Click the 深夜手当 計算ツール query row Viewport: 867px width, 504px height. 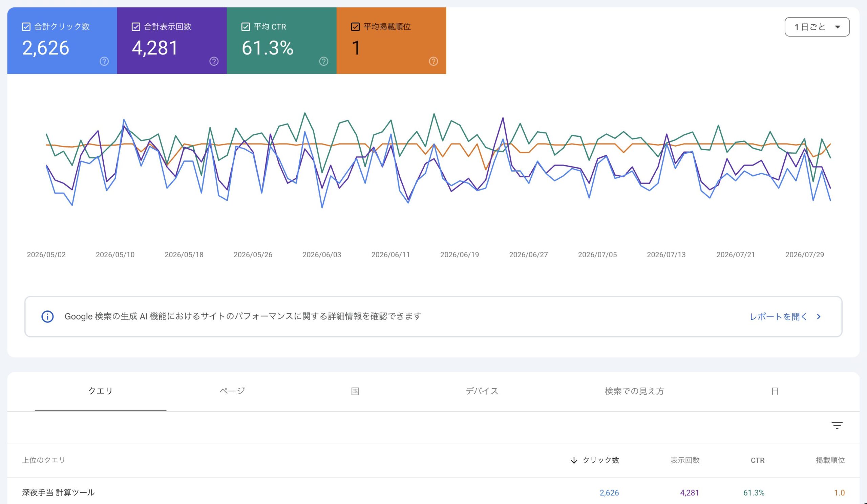[433, 492]
